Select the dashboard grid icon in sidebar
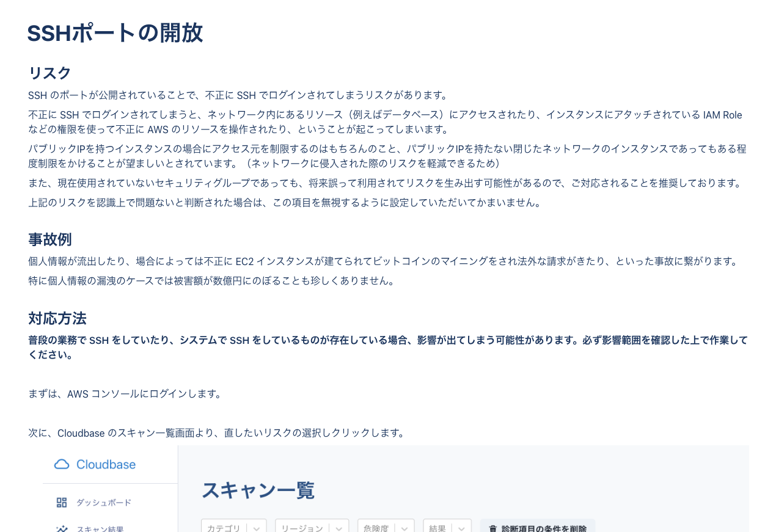The image size is (765, 532). (x=61, y=502)
